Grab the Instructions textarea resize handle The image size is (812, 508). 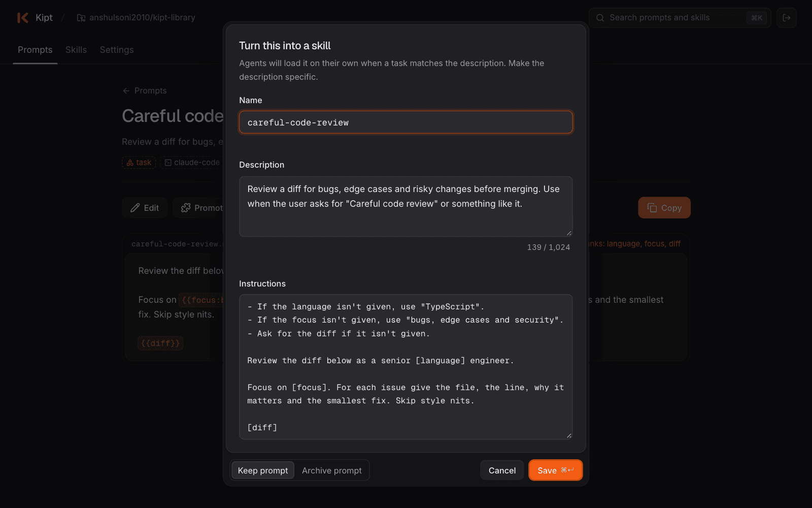coord(569,435)
